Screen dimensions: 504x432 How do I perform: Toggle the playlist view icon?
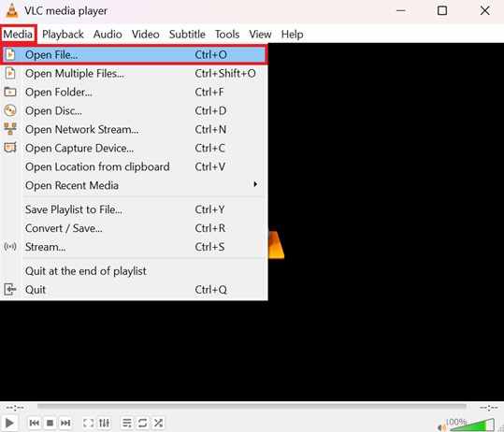(x=127, y=423)
